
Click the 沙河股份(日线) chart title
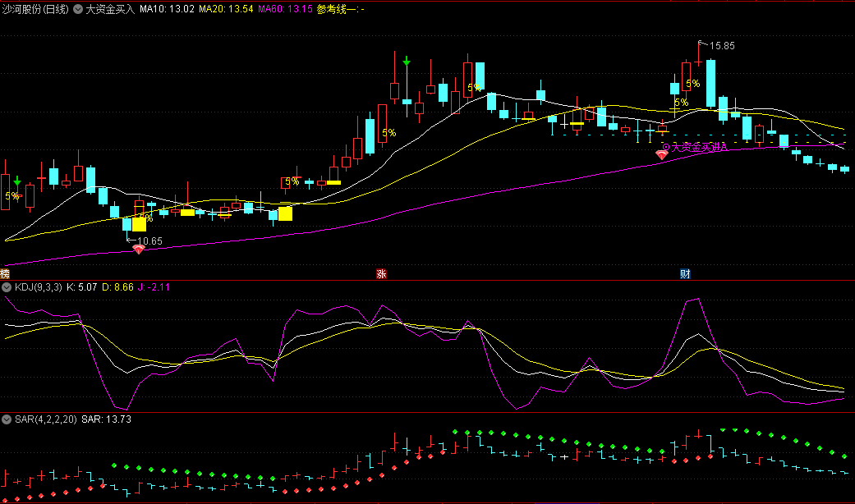[x=35, y=9]
